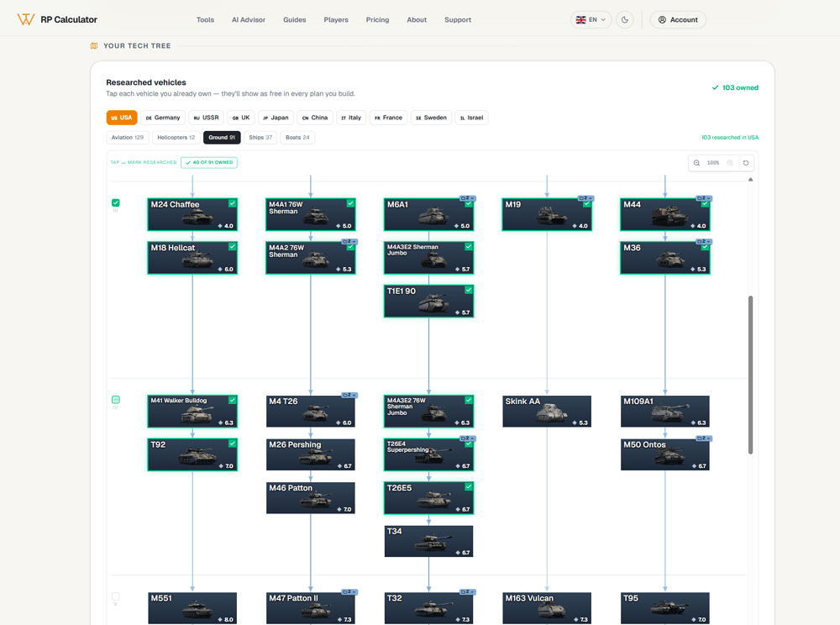Expand the M44 folder group badge

point(704,198)
